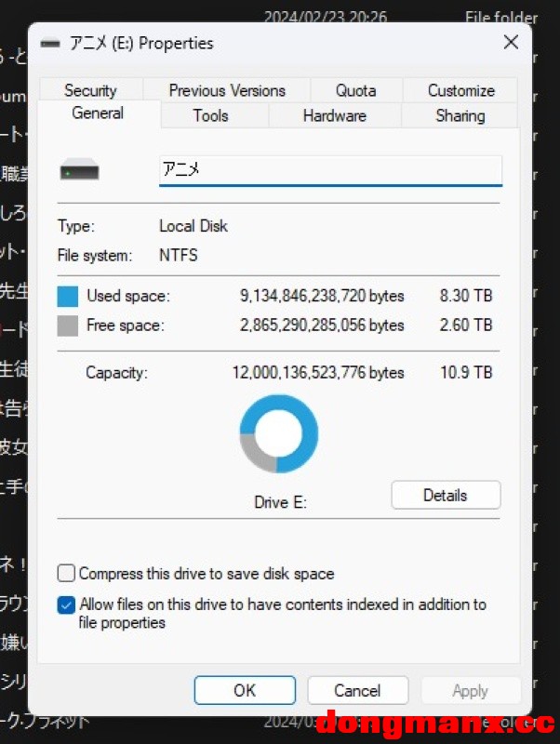
Task: Open the Tools tab
Action: click(x=210, y=115)
